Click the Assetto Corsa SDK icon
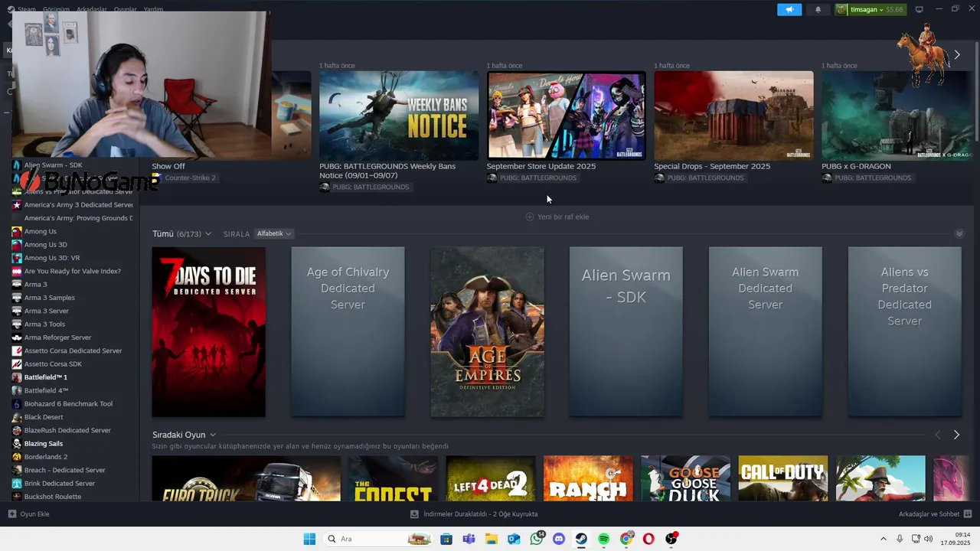This screenshot has width=980, height=551. pos(17,364)
